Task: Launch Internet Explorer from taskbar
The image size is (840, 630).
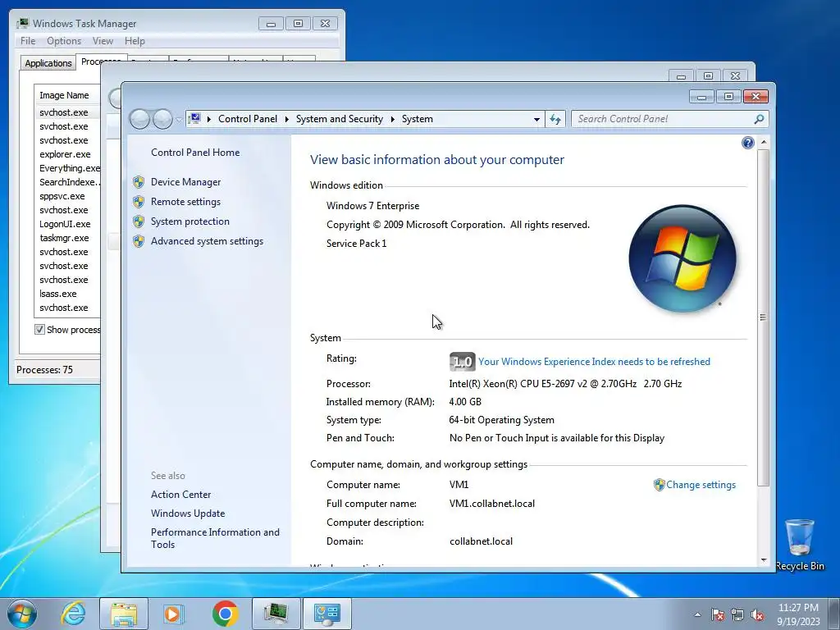Action: pyautogui.click(x=73, y=614)
